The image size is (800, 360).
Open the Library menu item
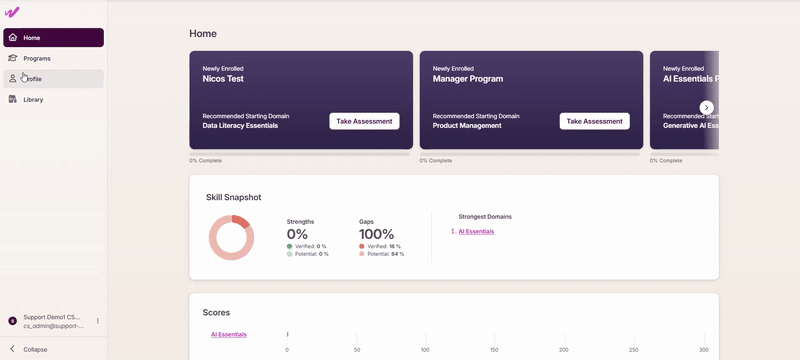pyautogui.click(x=54, y=99)
